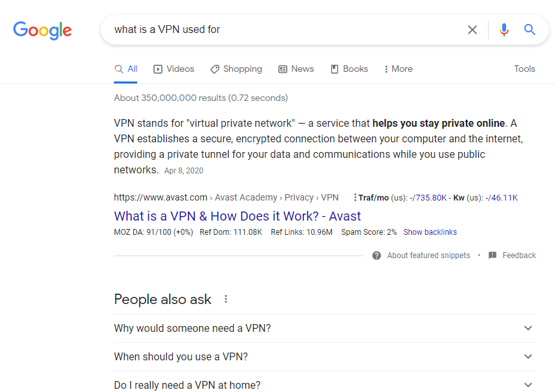Select the News results tab

[x=296, y=69]
